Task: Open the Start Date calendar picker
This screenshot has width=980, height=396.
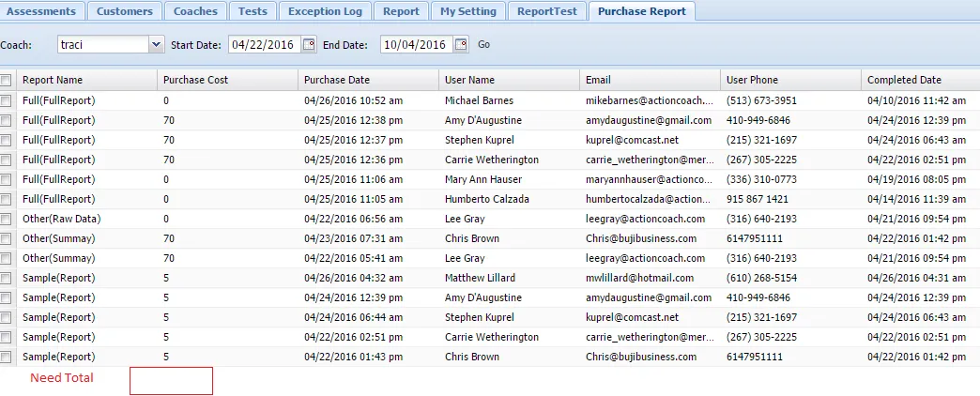Action: point(310,44)
